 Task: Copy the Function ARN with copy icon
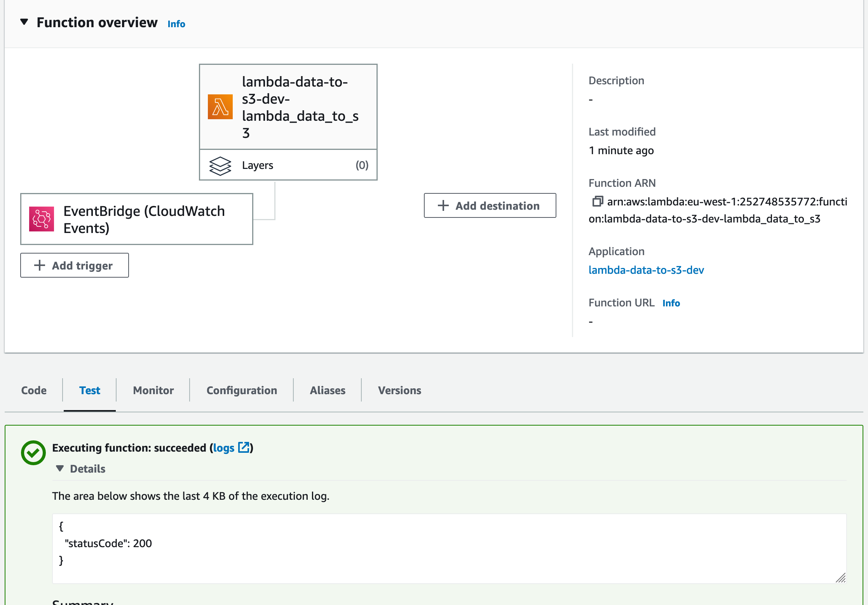tap(598, 201)
